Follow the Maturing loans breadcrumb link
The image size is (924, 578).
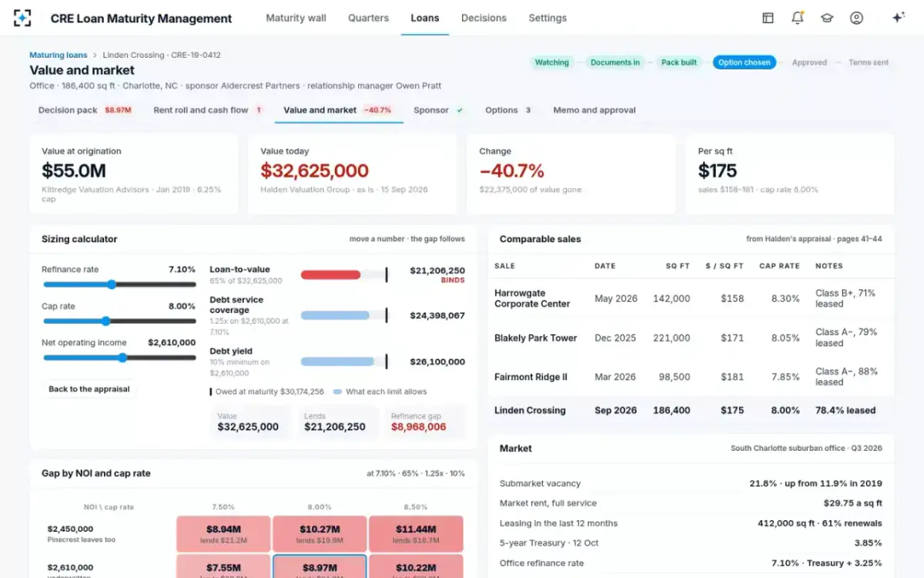(x=59, y=55)
